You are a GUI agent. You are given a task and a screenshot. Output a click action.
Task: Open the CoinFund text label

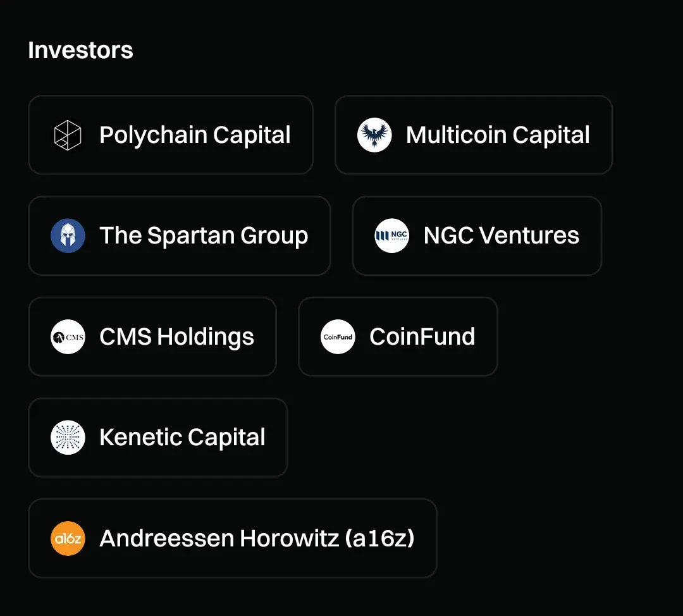[422, 336]
